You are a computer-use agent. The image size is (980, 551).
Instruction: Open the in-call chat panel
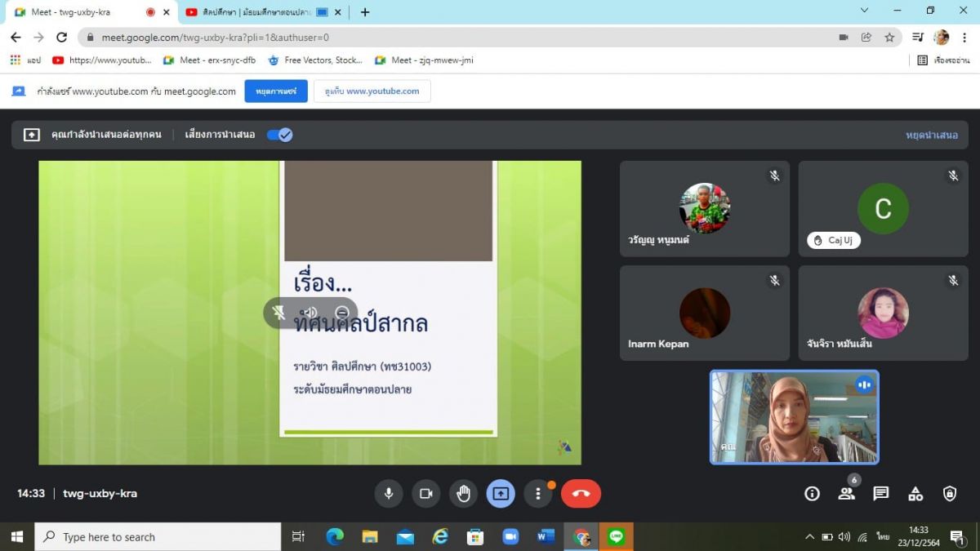coord(880,493)
